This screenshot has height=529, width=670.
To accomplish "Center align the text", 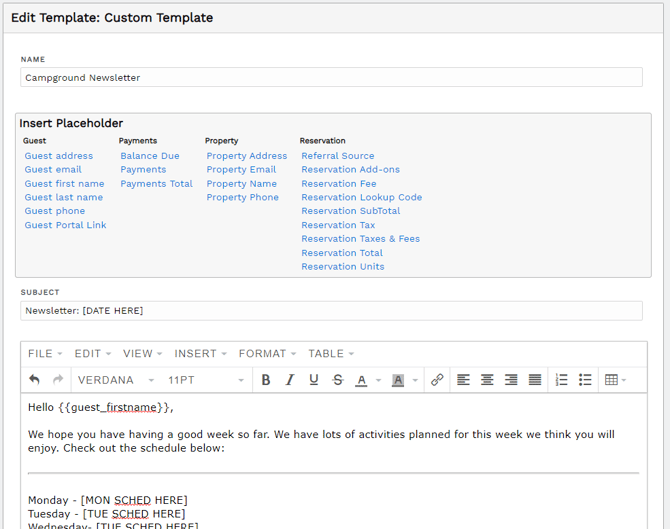I will (487, 379).
